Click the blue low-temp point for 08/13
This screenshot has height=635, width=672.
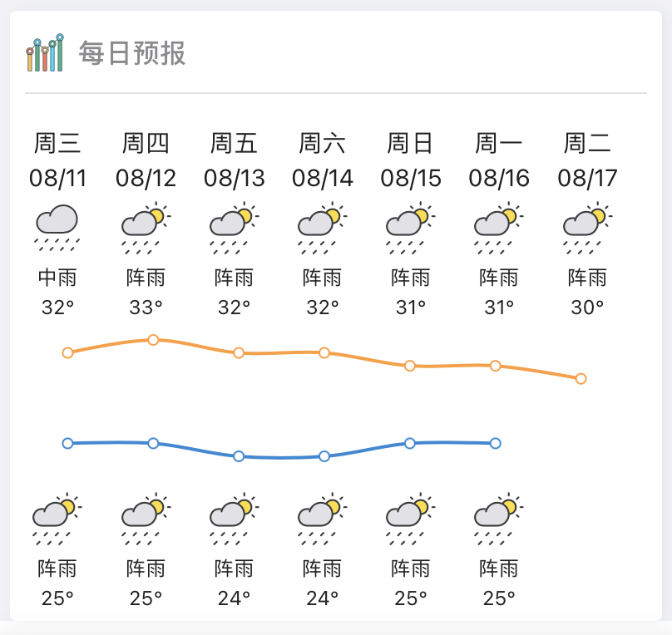pos(239,456)
